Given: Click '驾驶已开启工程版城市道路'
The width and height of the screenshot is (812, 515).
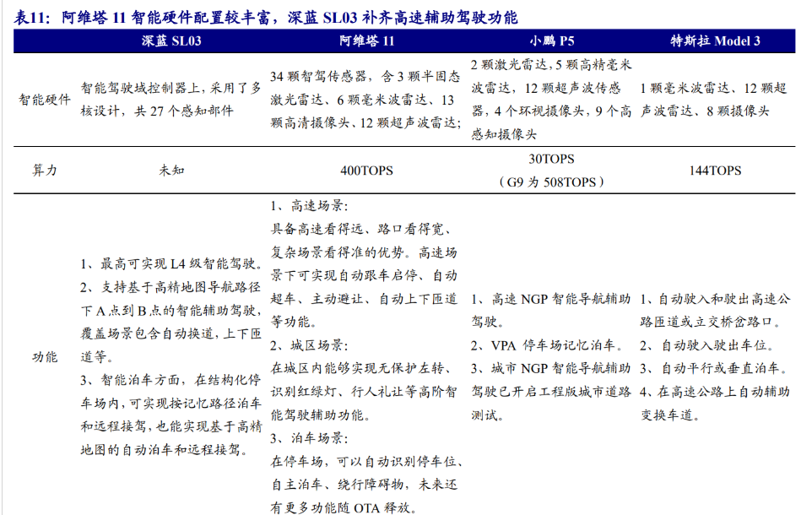Looking at the screenshot, I should [x=551, y=391].
